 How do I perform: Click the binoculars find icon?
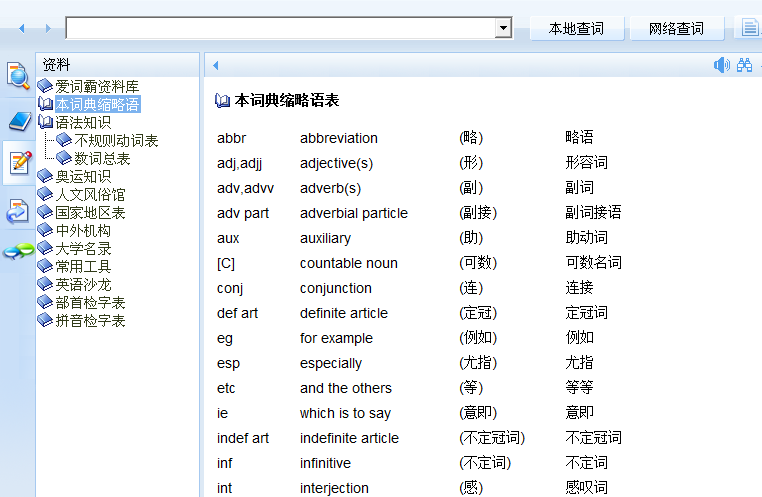(745, 66)
